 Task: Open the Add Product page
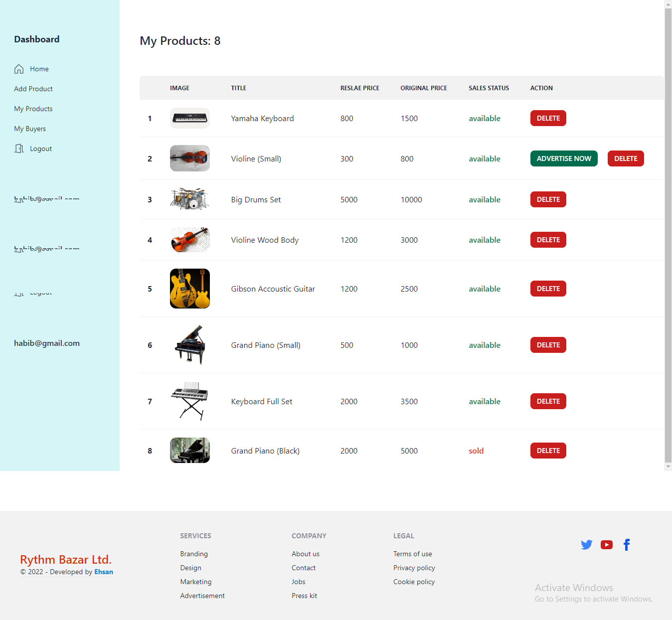[33, 89]
